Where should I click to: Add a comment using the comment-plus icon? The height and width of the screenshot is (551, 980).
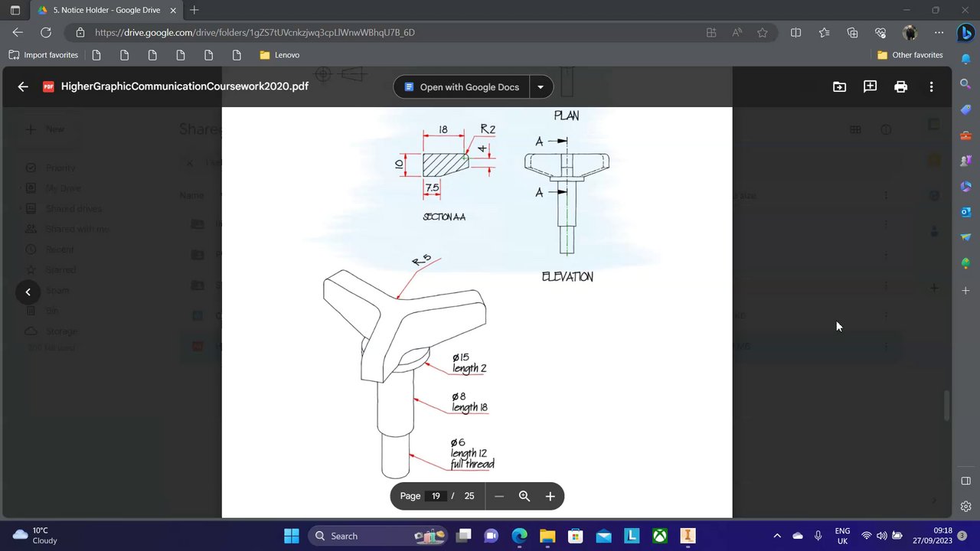(x=870, y=86)
